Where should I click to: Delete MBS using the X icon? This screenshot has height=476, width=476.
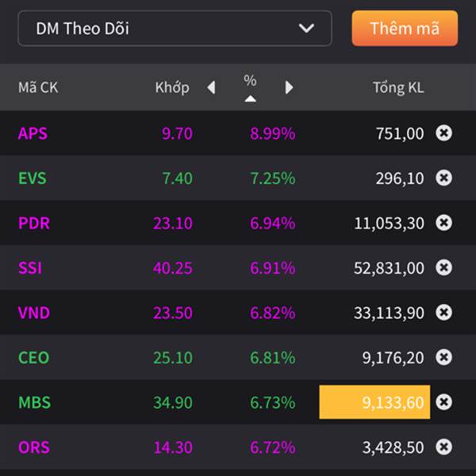pyautogui.click(x=444, y=402)
